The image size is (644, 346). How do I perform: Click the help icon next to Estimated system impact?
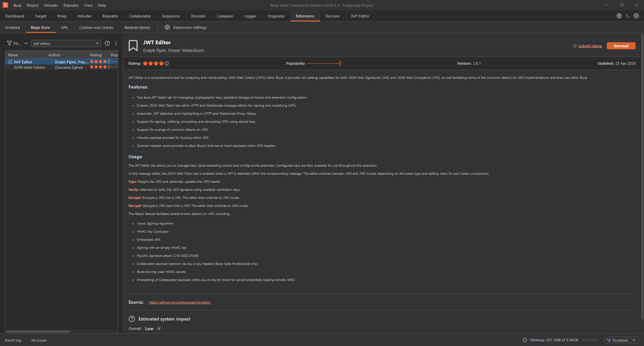coord(132,319)
